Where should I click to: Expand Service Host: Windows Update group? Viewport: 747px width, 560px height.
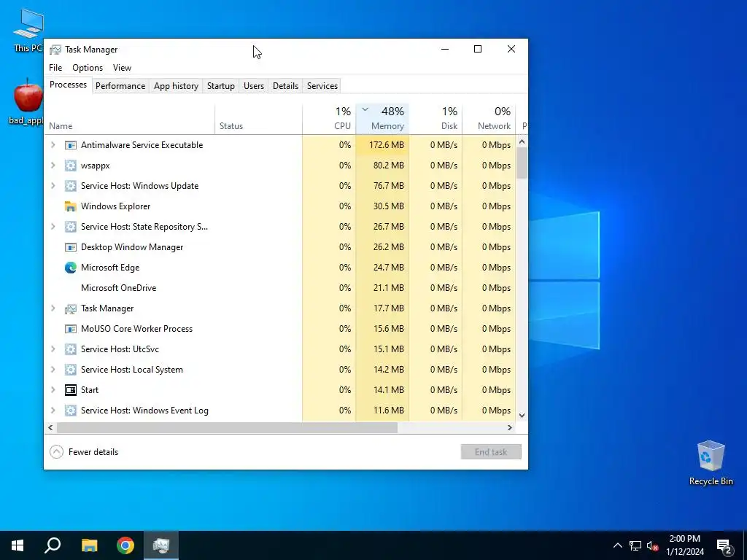coord(53,186)
